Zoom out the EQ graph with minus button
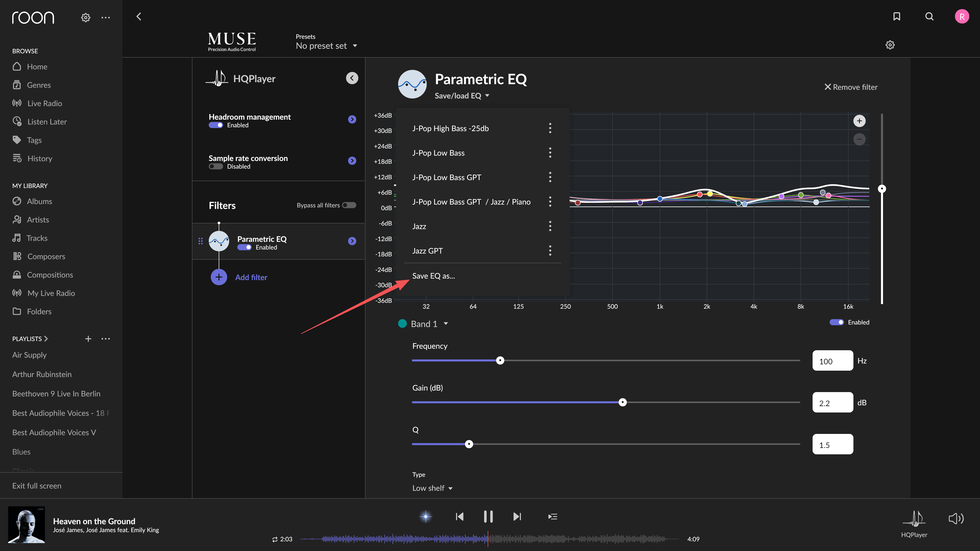The image size is (980, 551). pyautogui.click(x=859, y=139)
